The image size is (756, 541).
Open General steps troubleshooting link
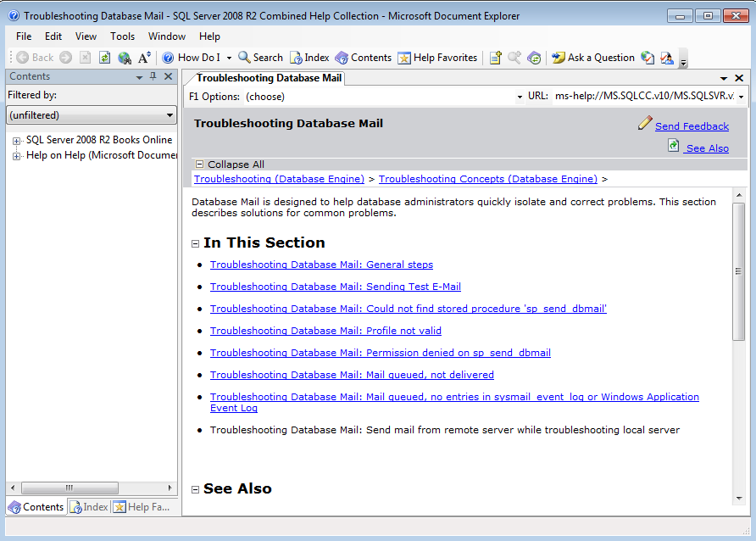pyautogui.click(x=321, y=265)
